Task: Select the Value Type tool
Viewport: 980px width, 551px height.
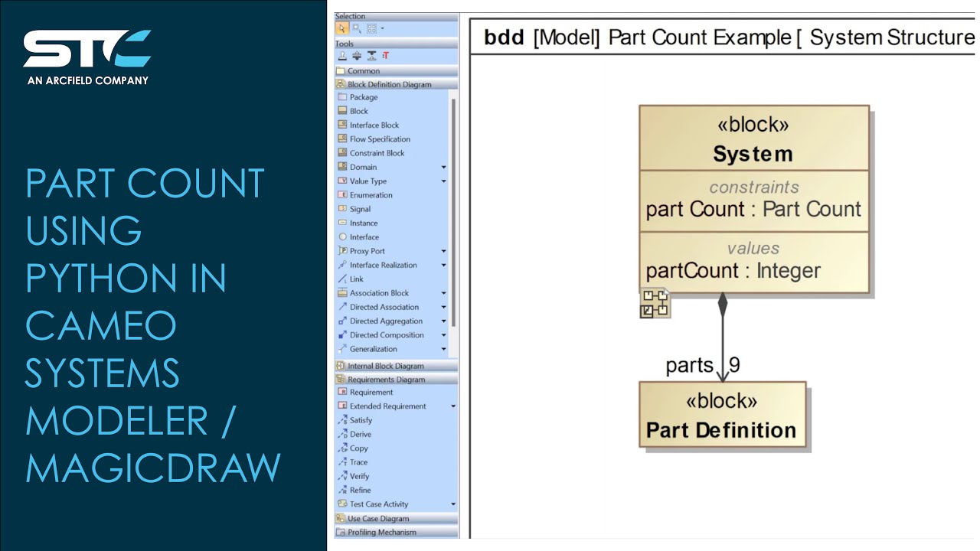Action: coord(363,181)
